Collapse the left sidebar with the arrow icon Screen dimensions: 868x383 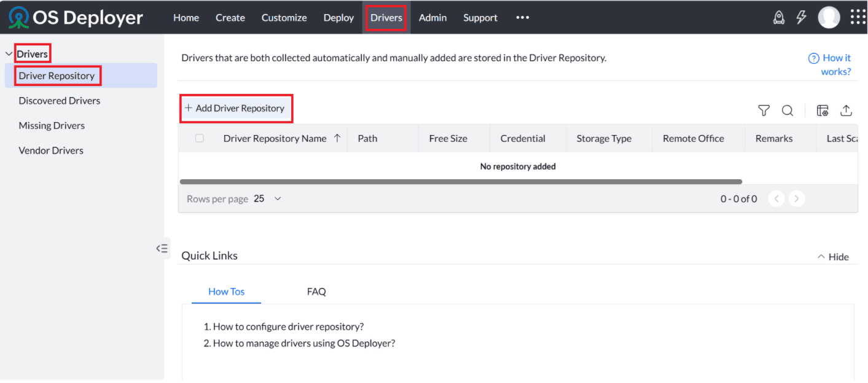click(162, 248)
